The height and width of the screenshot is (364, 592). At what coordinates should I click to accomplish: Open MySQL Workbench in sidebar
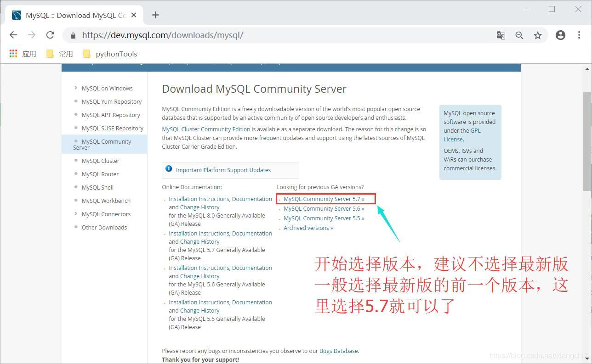pos(106,201)
